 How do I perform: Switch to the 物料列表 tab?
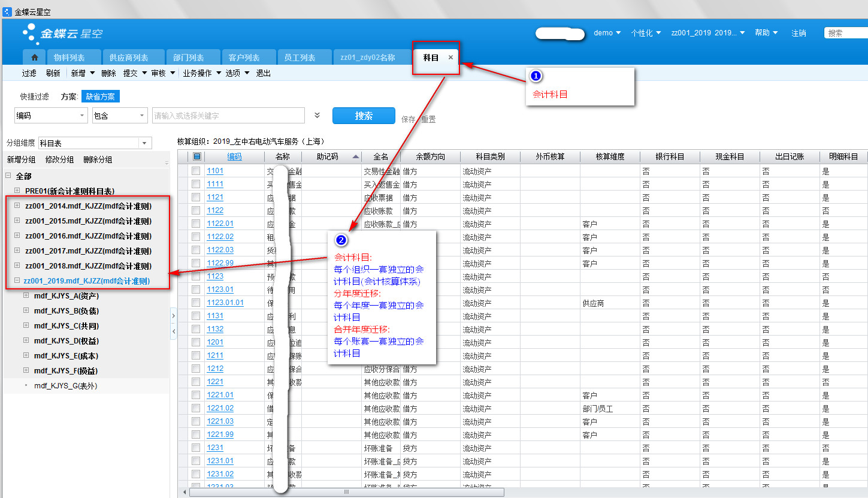coord(69,58)
